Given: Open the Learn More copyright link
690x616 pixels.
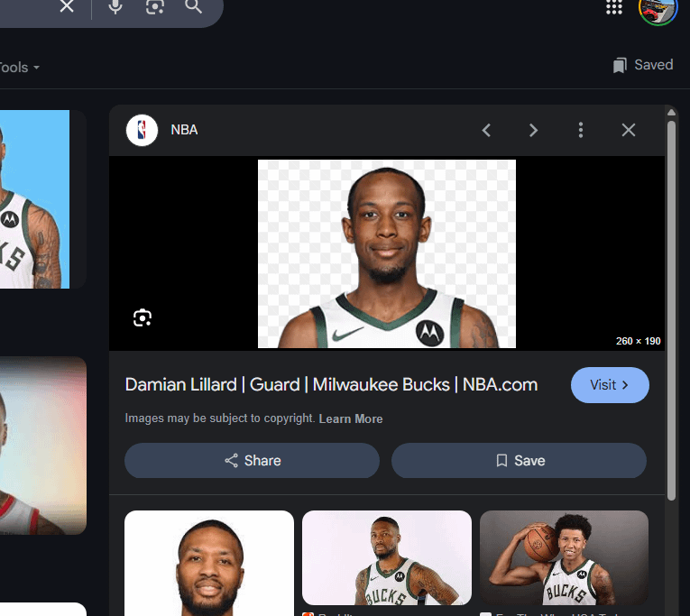Looking at the screenshot, I should click(351, 418).
